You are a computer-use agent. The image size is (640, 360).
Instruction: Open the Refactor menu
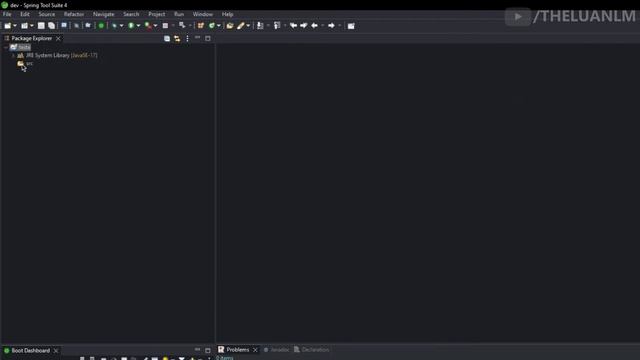[74, 14]
